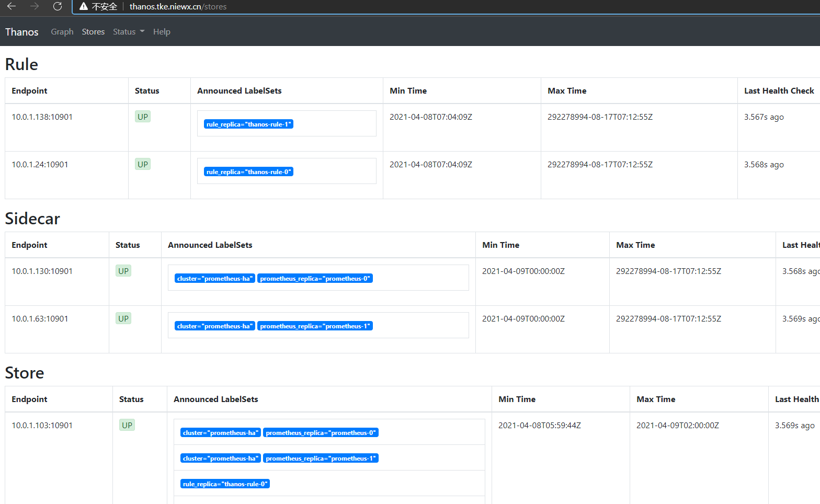Click UP badge for 10.0.1.63:10901
Image resolution: width=820 pixels, height=504 pixels.
tap(123, 318)
